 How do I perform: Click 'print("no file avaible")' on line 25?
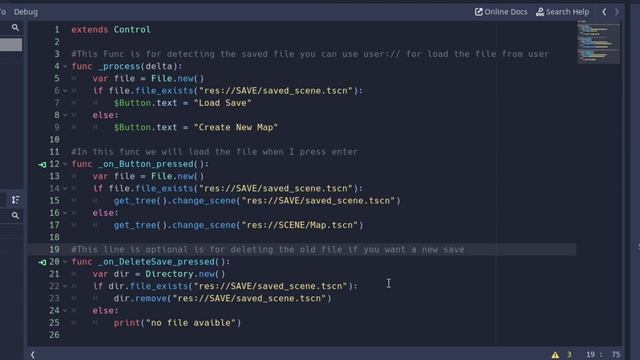[178, 323]
